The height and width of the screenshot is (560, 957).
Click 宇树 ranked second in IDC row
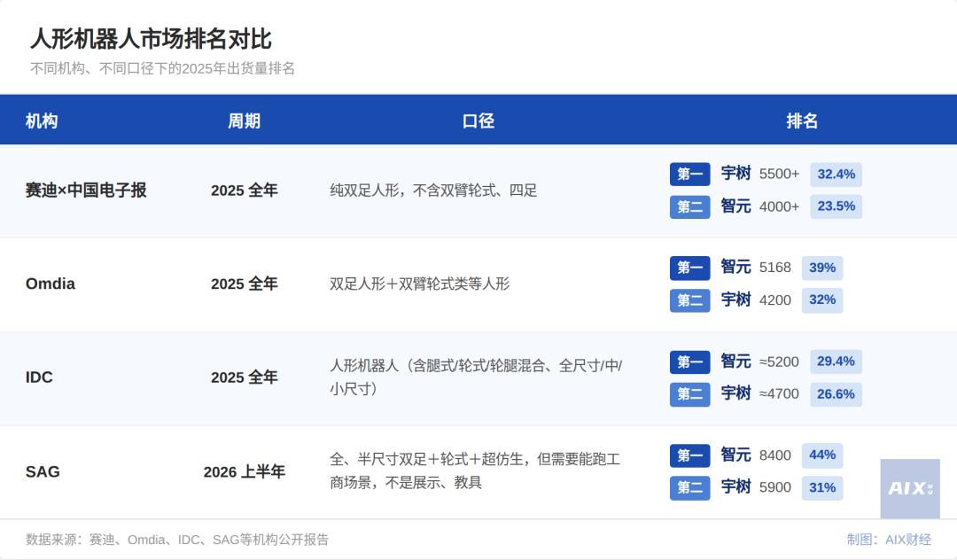click(735, 393)
